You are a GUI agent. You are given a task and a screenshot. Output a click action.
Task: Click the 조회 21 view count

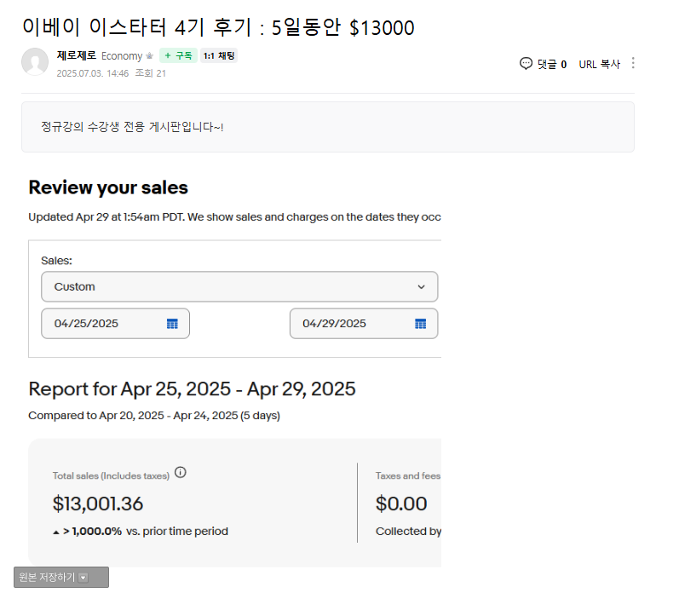pyautogui.click(x=150, y=73)
